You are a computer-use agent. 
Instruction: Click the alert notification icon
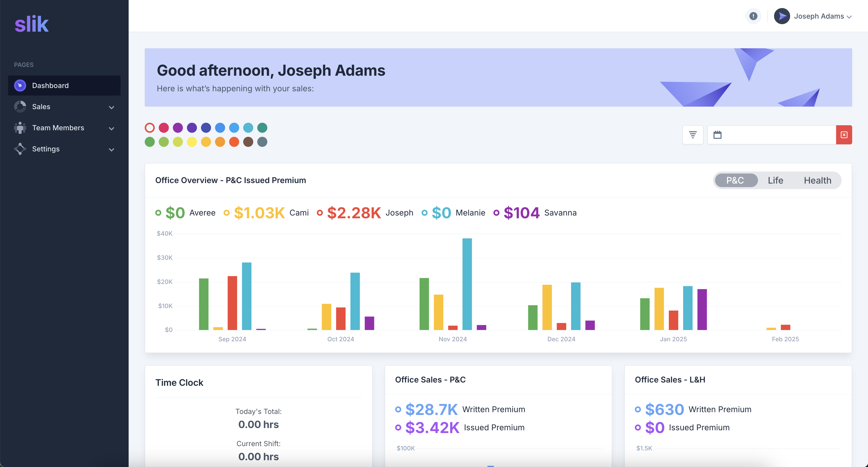tap(753, 16)
